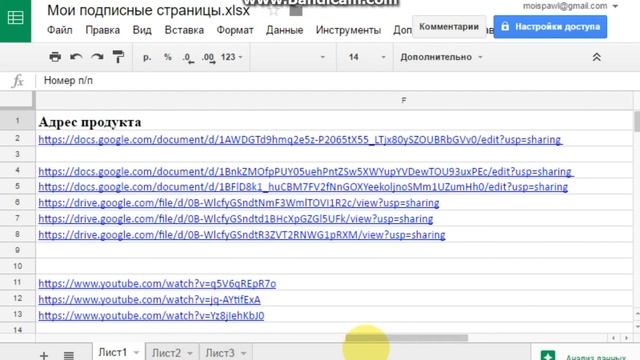Open the drive link in row 7

click(236, 219)
